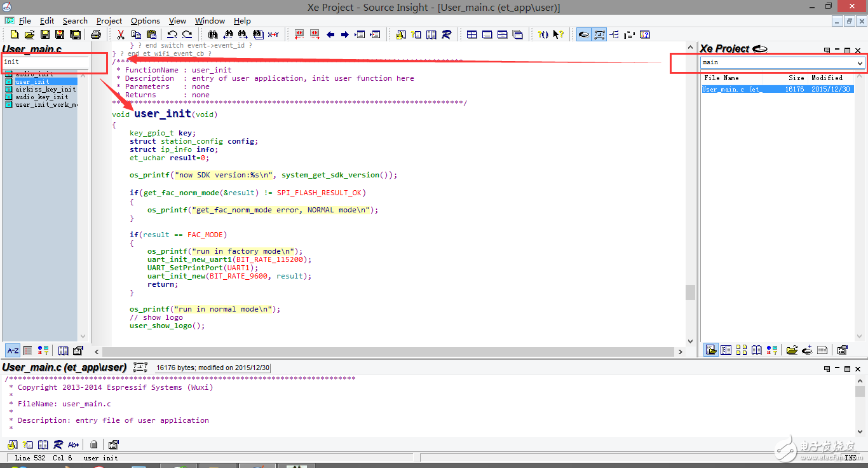Click the Save floppy disk icon

tap(45, 34)
